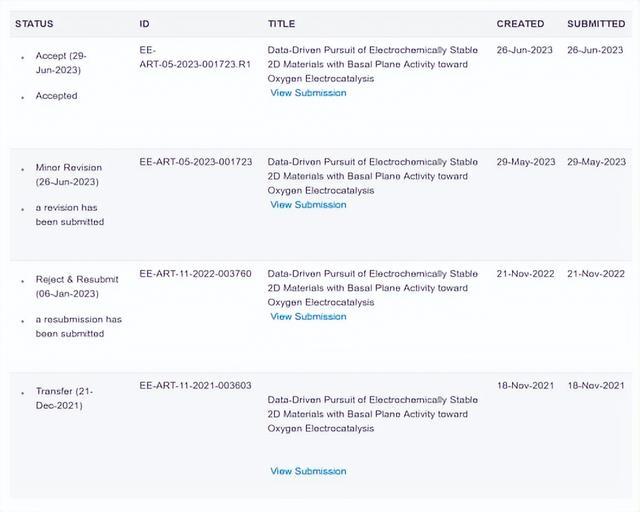640x512 pixels.
Task: Click the manuscript title in the Transfer row
Action: point(372,414)
